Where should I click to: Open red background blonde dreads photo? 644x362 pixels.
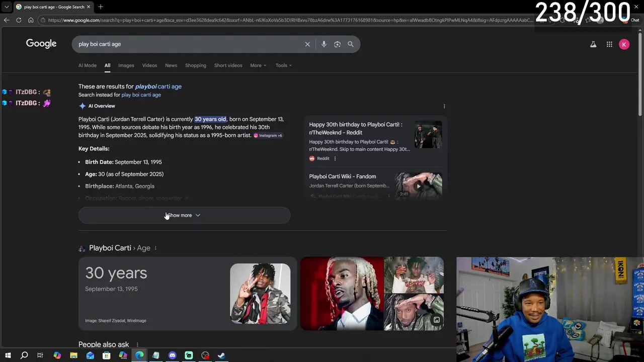coord(342,294)
